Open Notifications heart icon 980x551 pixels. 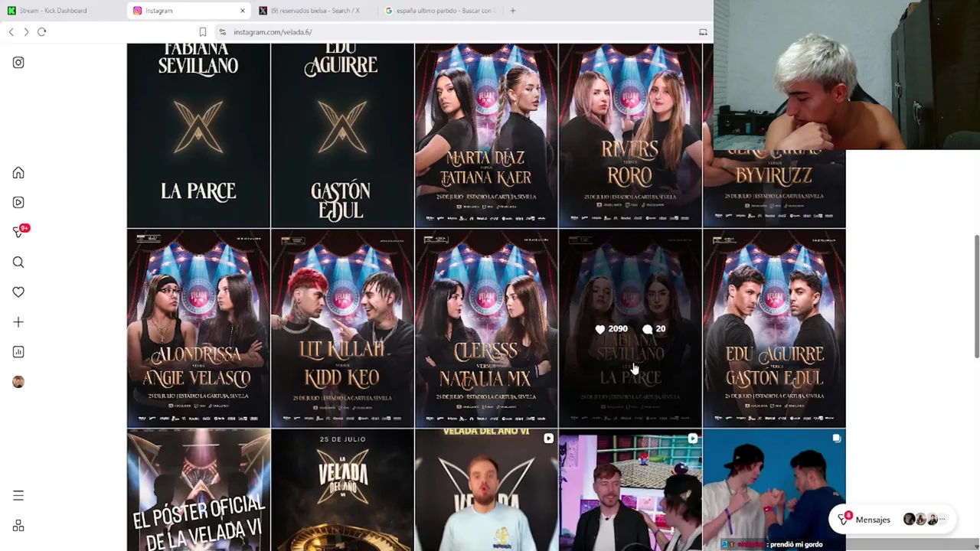coord(18,292)
